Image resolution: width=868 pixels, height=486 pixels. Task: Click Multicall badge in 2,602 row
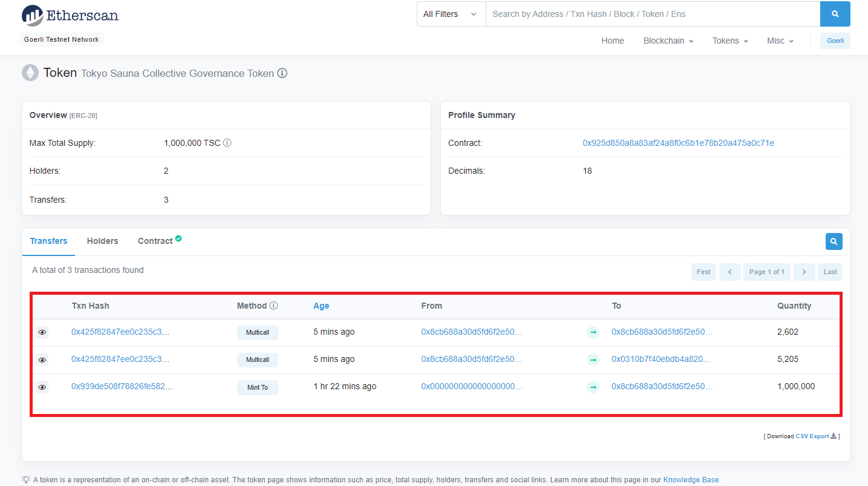pyautogui.click(x=258, y=333)
